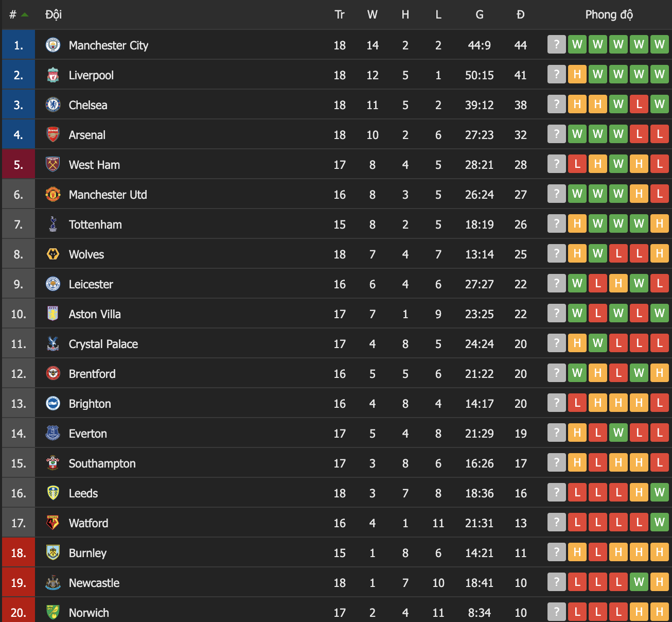Click the Tottenham club crest
672x622 pixels.
[x=53, y=224]
